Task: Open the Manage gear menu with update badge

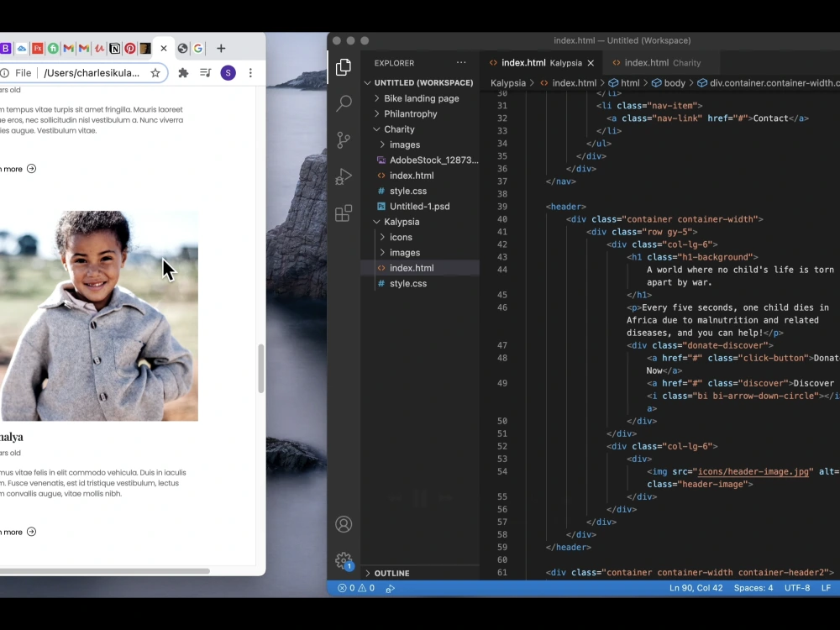Action: pos(344,561)
